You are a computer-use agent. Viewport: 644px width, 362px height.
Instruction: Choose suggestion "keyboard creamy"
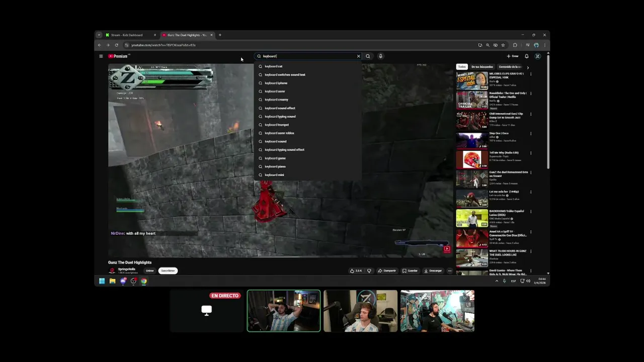308,100
